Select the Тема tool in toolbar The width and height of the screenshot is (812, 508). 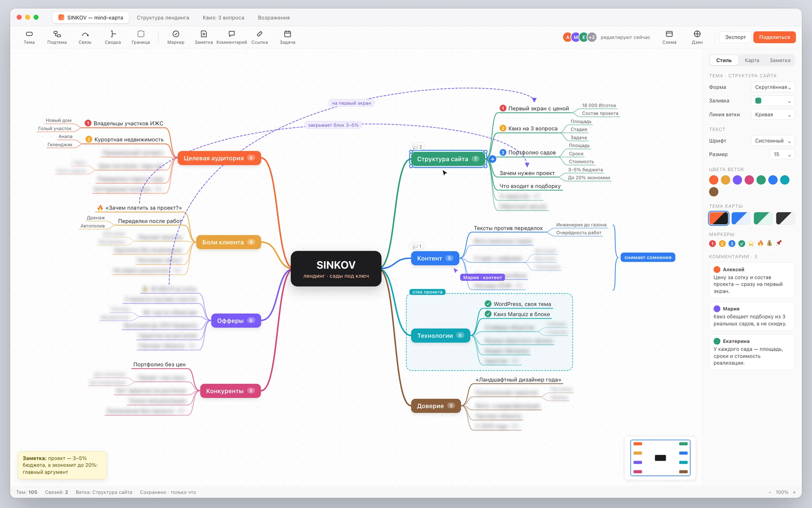coord(29,37)
